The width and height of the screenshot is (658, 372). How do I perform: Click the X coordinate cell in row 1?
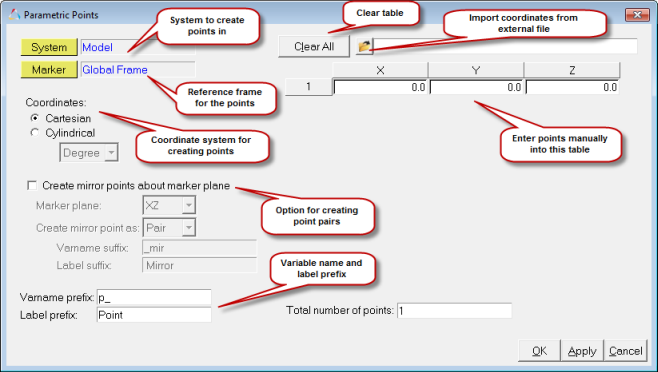click(380, 87)
